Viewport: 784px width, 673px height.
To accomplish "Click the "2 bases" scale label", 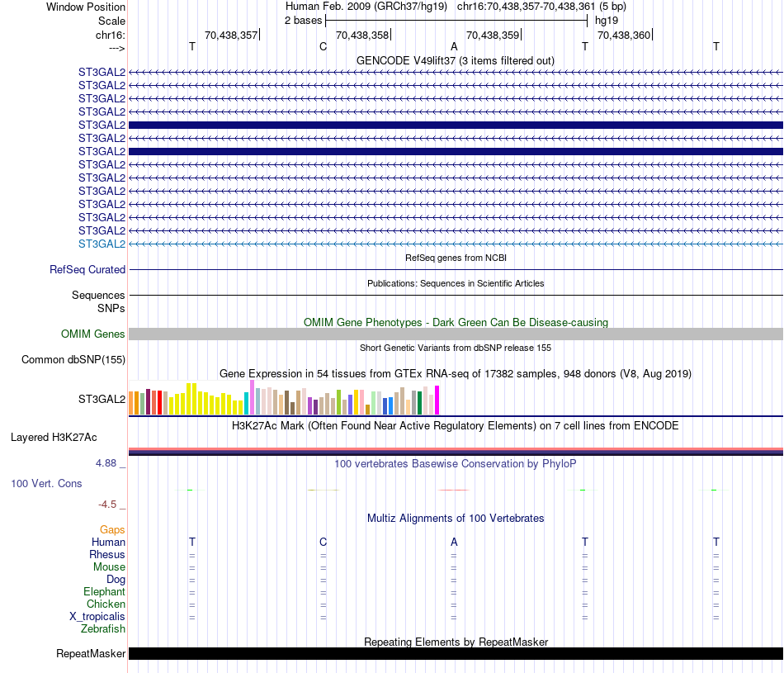I will click(303, 21).
